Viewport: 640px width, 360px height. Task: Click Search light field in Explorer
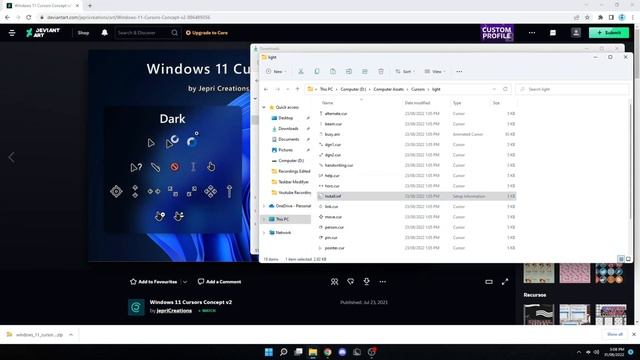pos(572,89)
